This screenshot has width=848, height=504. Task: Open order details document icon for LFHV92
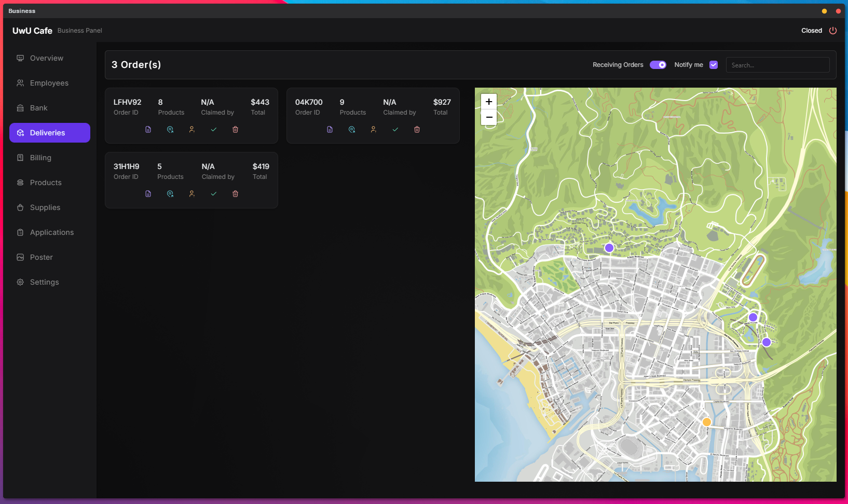(148, 130)
